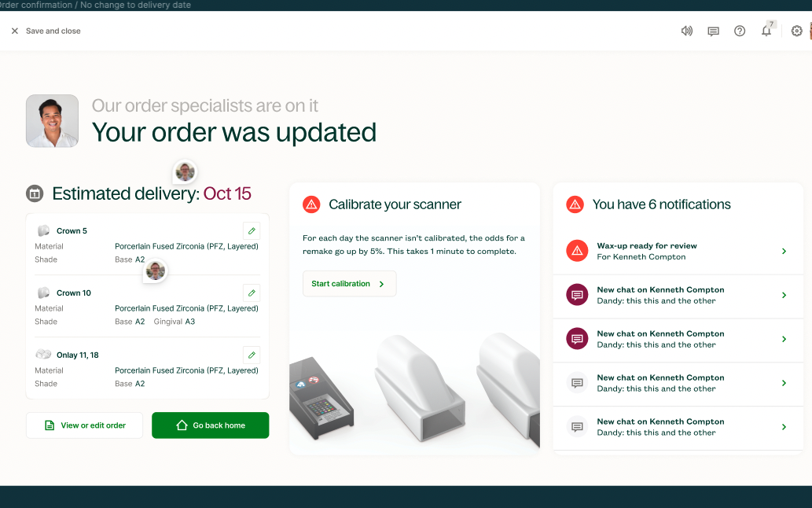812x508 pixels.
Task: Click the Go back home button
Action: 210,425
